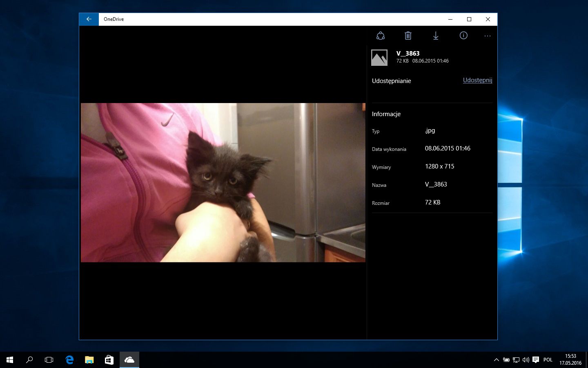
Task: Click the battery tray icon
Action: coord(506,360)
